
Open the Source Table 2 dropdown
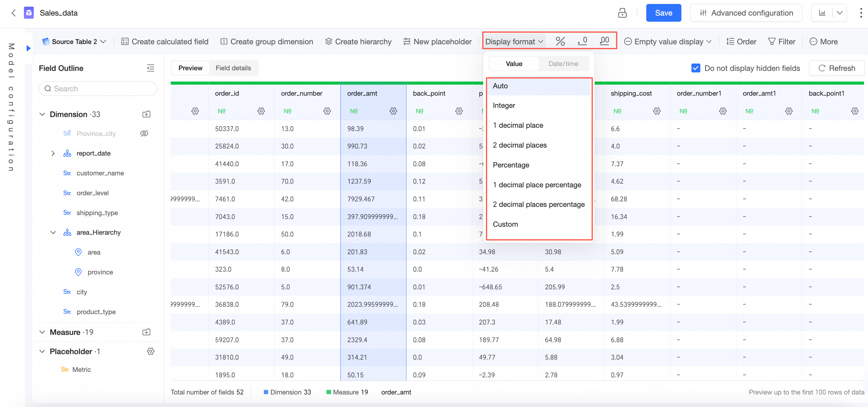pyautogui.click(x=75, y=42)
